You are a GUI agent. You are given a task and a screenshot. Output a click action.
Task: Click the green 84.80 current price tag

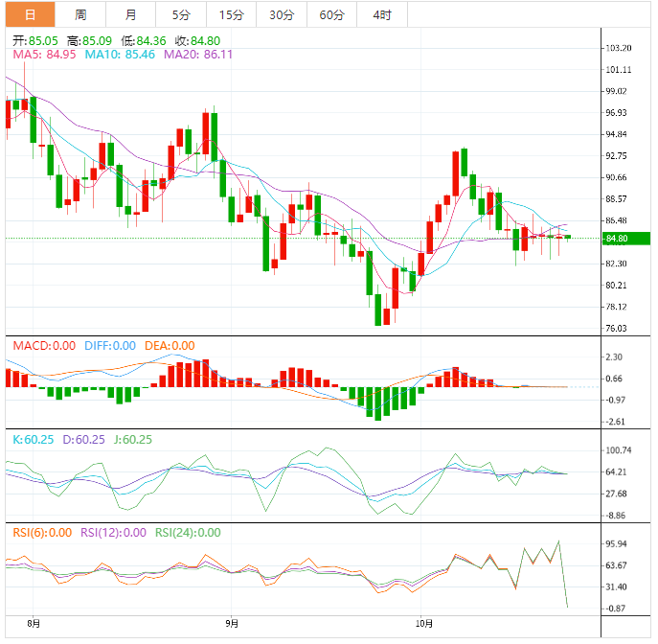pos(626,239)
